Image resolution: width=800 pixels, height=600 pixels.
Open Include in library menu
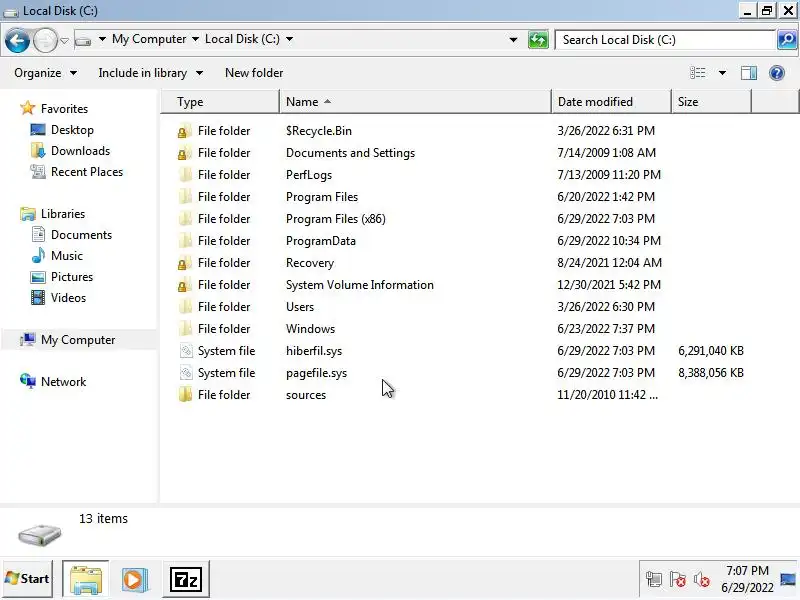151,73
